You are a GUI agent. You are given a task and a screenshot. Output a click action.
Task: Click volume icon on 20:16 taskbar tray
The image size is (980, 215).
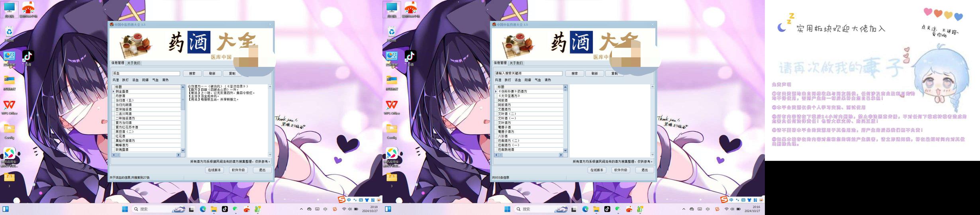pyautogui.click(x=732, y=209)
